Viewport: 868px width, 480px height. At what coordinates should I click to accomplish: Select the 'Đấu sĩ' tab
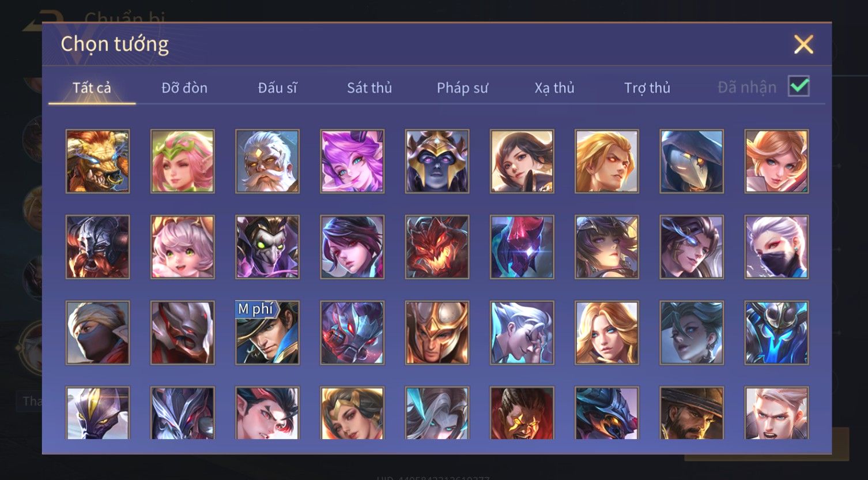pyautogui.click(x=277, y=88)
